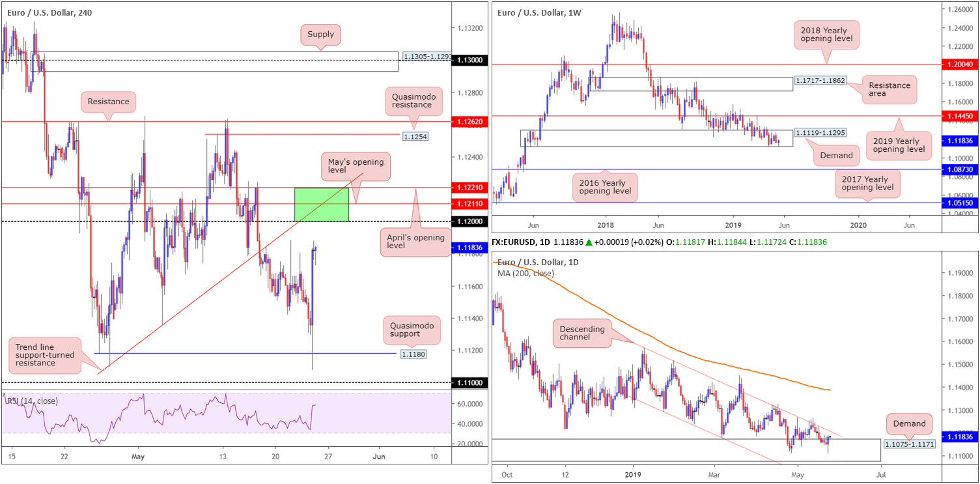
Task: Click the 1.14450 red price label on weekly chart
Action: point(960,115)
